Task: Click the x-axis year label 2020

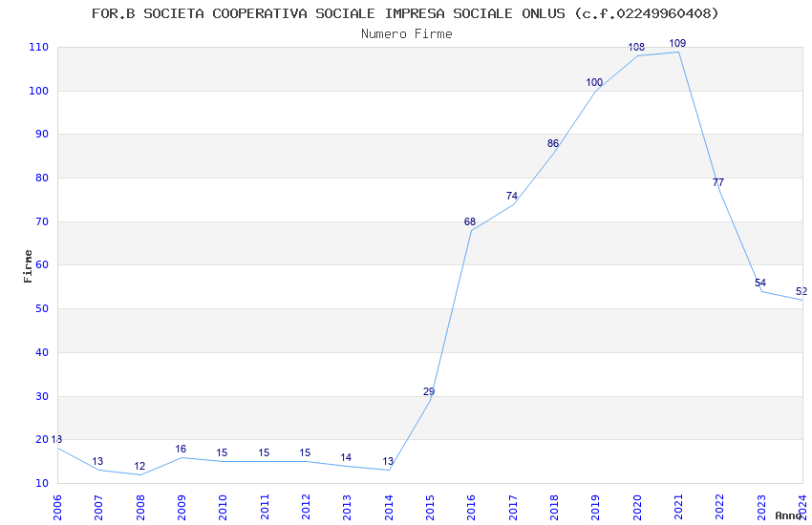Action: click(x=637, y=507)
